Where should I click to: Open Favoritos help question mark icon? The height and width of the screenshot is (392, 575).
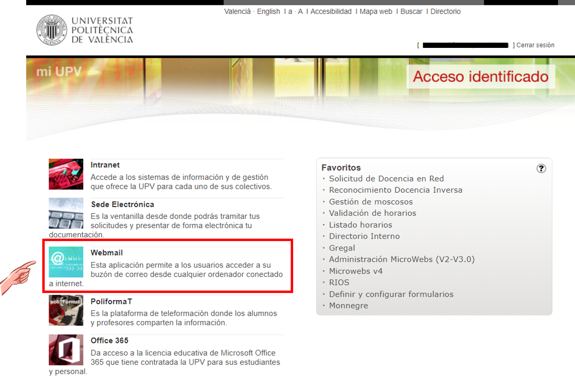click(541, 169)
